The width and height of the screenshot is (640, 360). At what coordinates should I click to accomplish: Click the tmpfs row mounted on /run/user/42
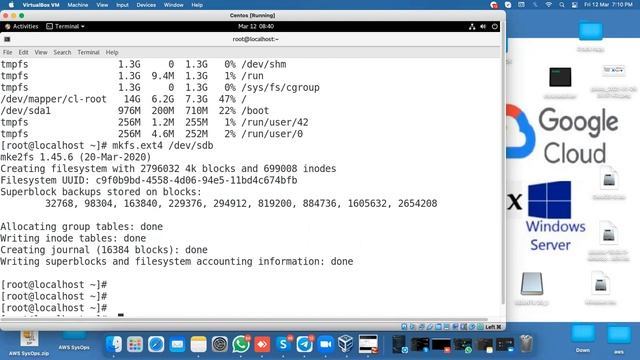(154, 122)
